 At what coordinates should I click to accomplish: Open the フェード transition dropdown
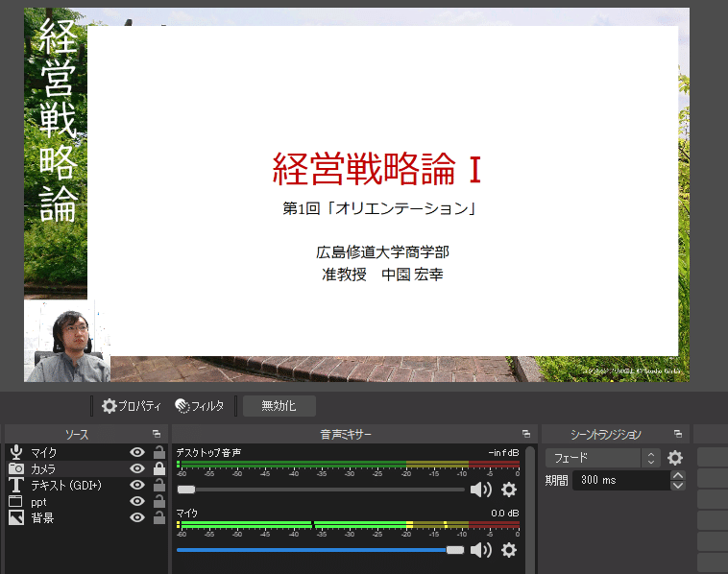[x=602, y=458]
